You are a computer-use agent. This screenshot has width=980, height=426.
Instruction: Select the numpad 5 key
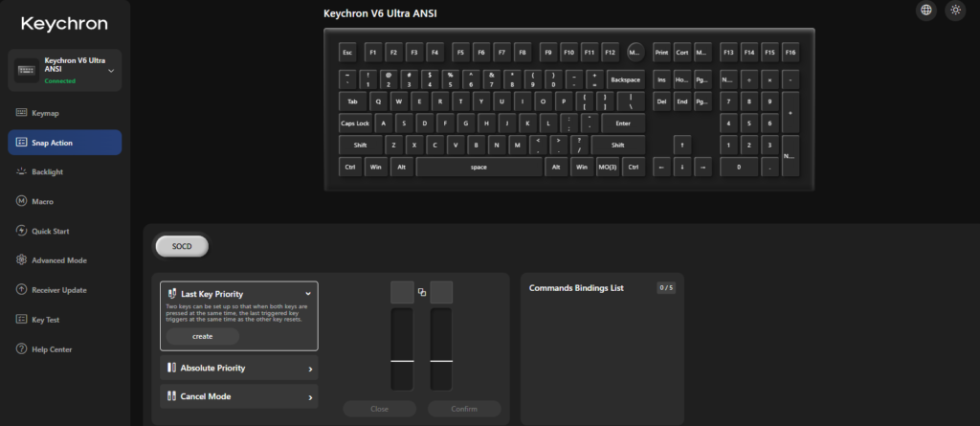(749, 123)
